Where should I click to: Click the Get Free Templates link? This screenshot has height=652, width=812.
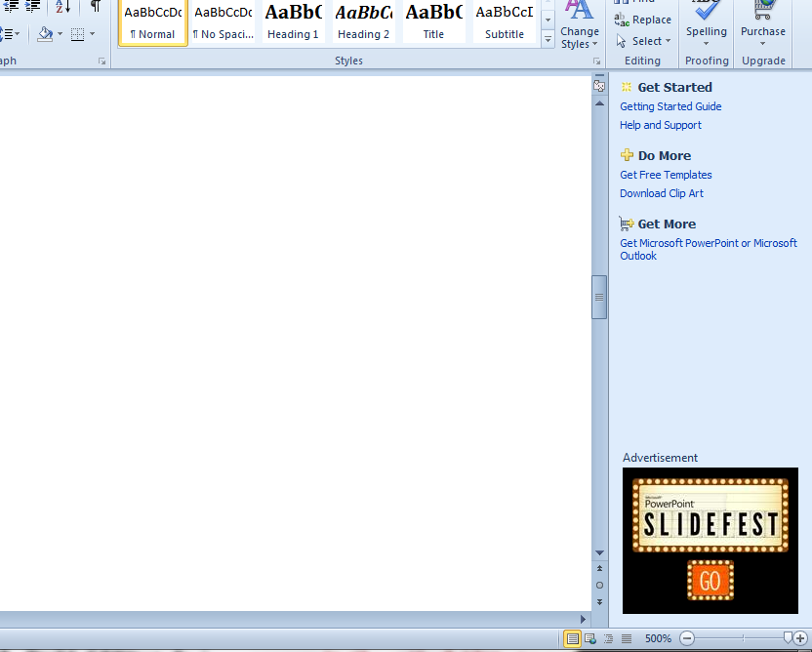pyautogui.click(x=666, y=175)
